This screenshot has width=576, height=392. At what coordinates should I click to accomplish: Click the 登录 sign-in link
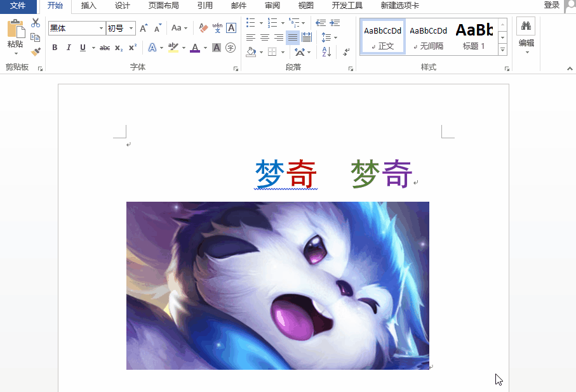coord(551,5)
